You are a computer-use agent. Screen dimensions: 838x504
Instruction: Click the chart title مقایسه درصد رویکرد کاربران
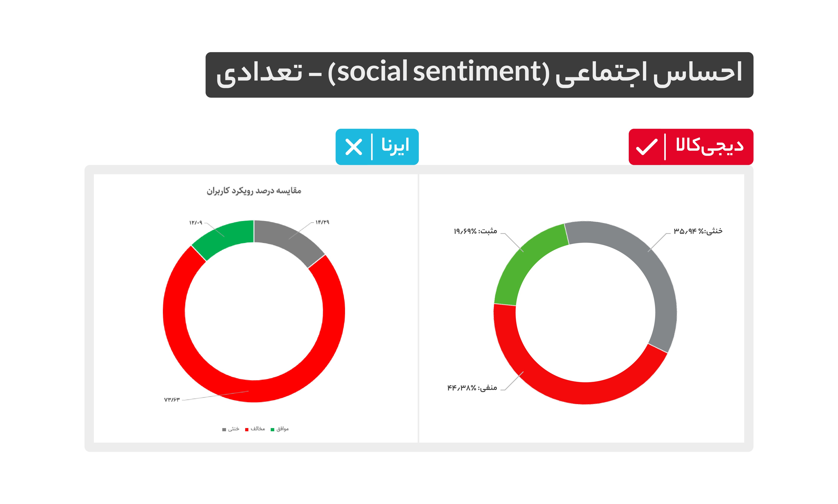pos(254,191)
